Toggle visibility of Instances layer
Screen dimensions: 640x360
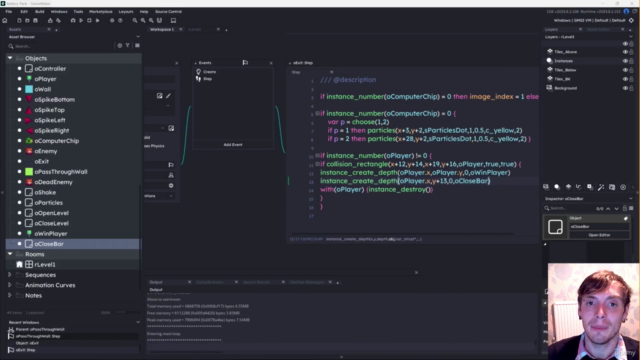(625, 61)
